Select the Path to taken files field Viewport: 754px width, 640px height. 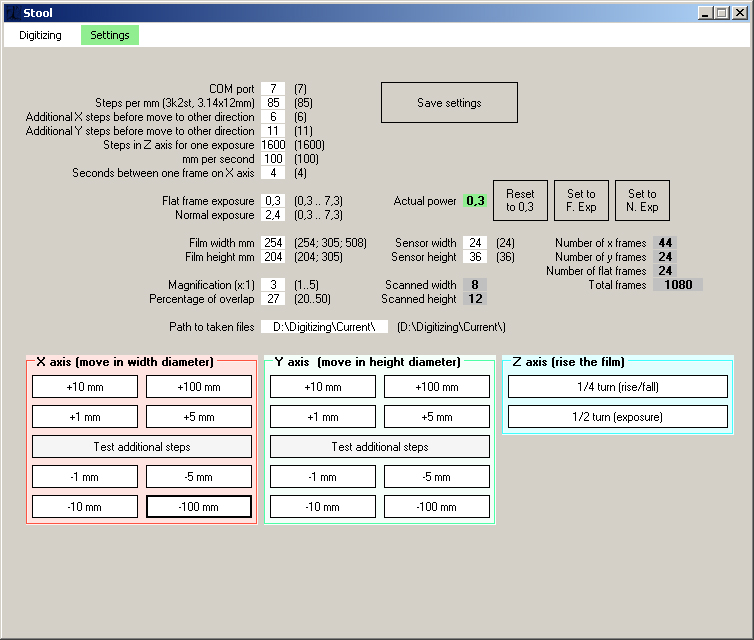pyautogui.click(x=324, y=327)
